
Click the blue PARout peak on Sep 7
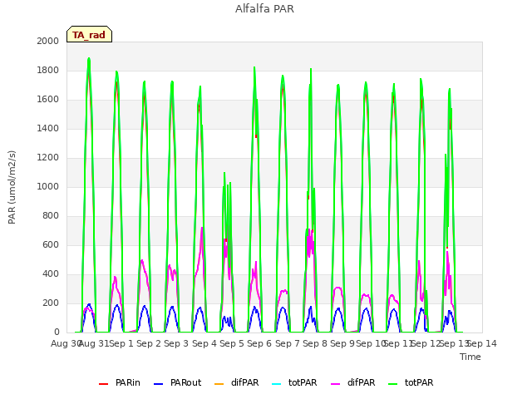click(x=283, y=308)
